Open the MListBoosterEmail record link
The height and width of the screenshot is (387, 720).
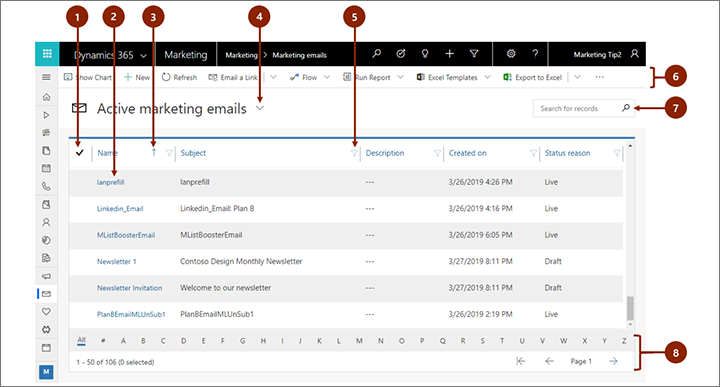126,235
